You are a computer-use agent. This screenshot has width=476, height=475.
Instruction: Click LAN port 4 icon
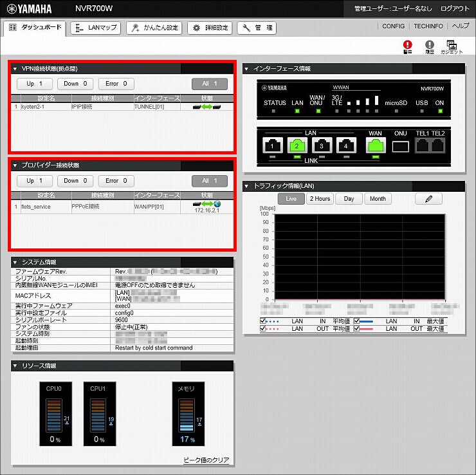pos(346,145)
